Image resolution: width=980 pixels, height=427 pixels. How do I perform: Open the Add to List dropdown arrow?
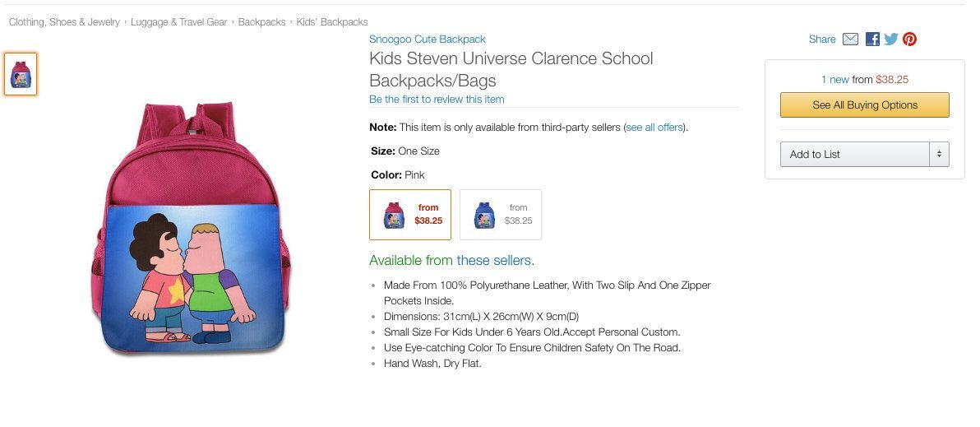pos(939,155)
